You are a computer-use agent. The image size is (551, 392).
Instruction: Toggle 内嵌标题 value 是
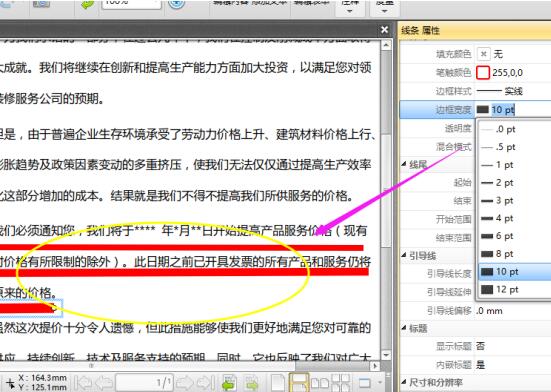coord(480,365)
